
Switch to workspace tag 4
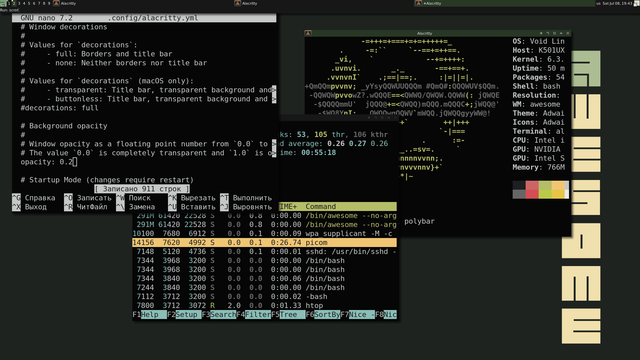point(24,3)
